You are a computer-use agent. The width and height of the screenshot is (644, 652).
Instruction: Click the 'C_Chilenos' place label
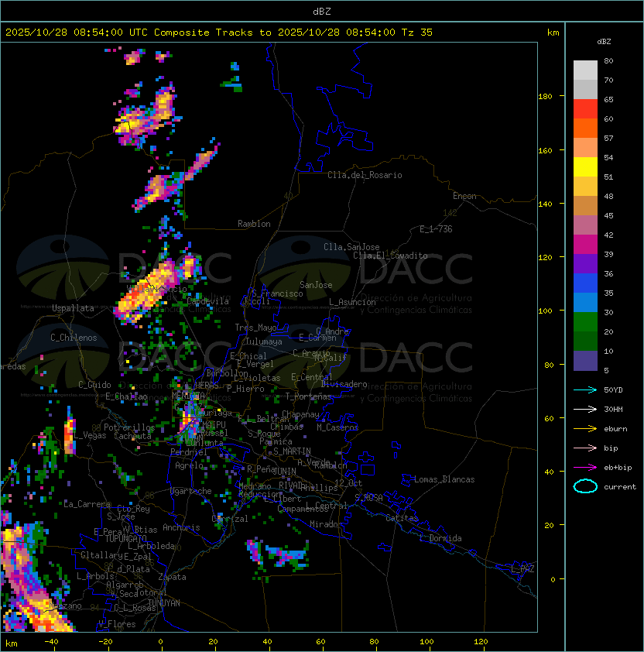(x=74, y=338)
